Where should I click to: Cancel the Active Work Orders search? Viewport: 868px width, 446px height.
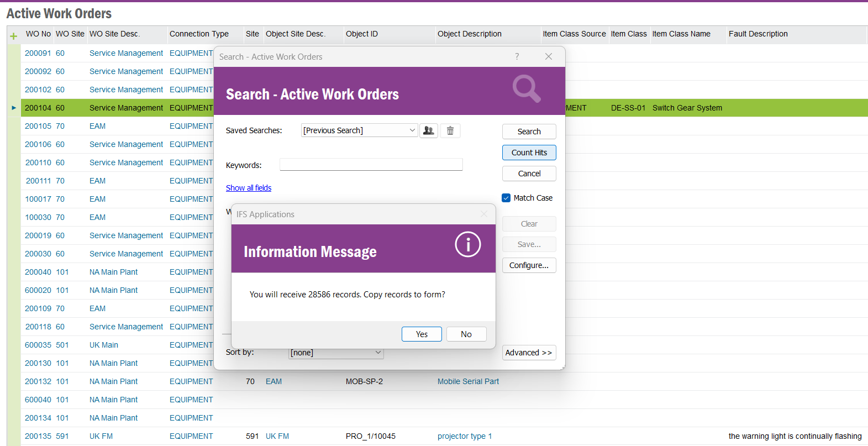click(x=529, y=174)
